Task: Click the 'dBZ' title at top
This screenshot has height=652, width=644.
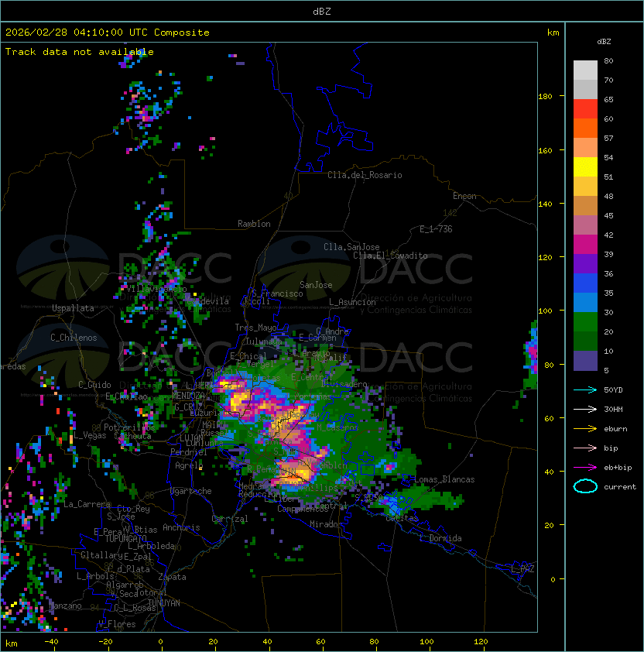Action: pyautogui.click(x=322, y=12)
